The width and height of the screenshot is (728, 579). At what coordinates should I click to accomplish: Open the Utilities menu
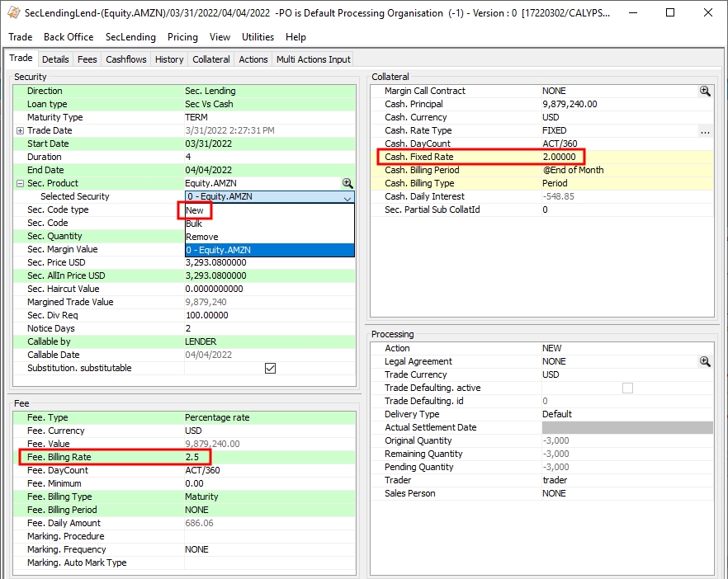coord(258,37)
